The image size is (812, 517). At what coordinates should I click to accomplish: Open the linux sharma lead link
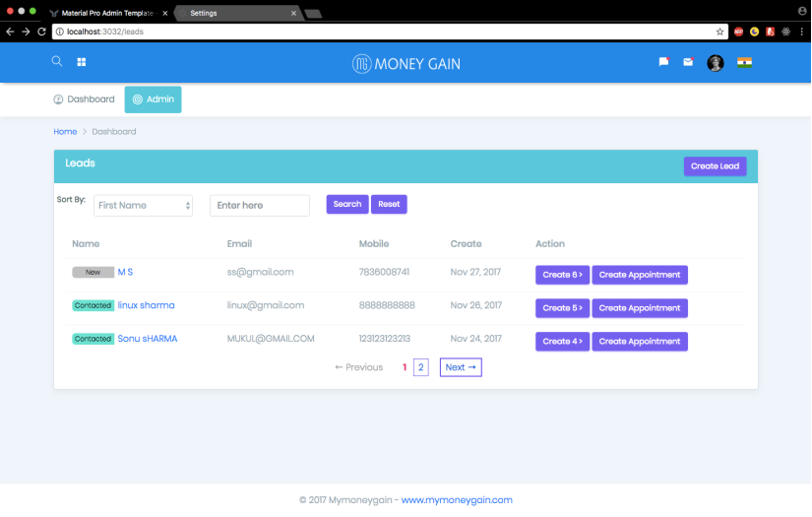146,305
